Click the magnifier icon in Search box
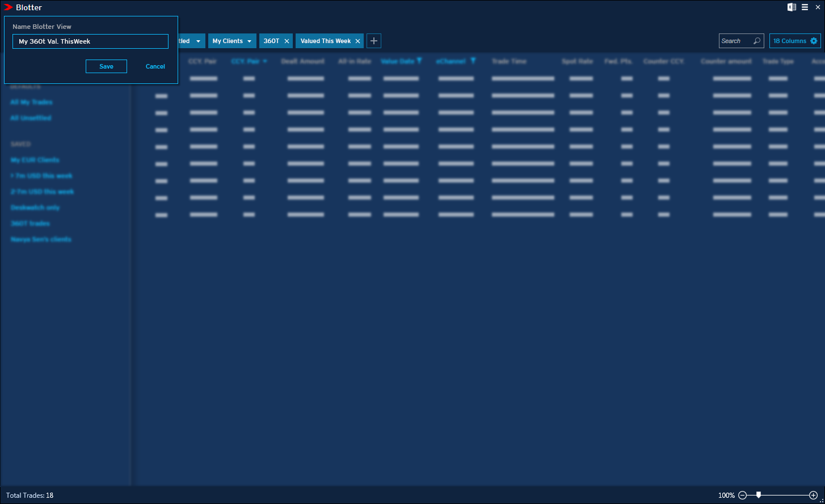Image resolution: width=825 pixels, height=504 pixels. tap(756, 41)
